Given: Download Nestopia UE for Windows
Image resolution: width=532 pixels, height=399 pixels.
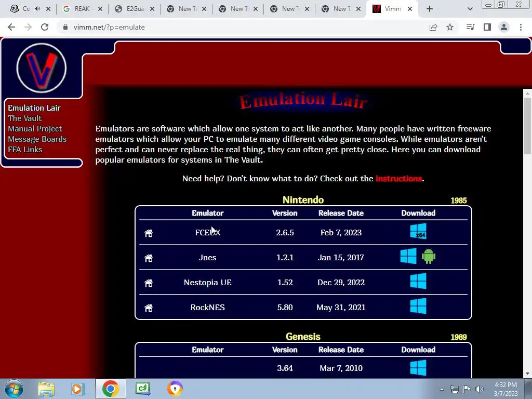Looking at the screenshot, I should click(x=418, y=281).
